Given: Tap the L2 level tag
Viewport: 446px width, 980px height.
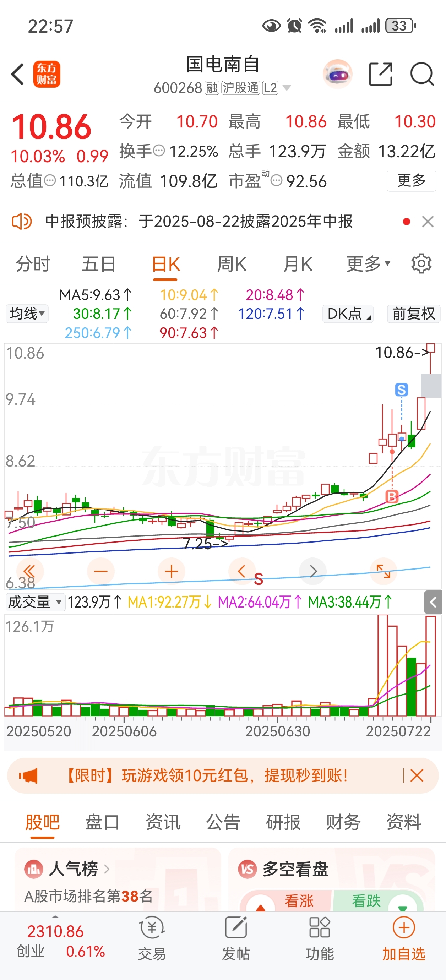Looking at the screenshot, I should [x=270, y=88].
